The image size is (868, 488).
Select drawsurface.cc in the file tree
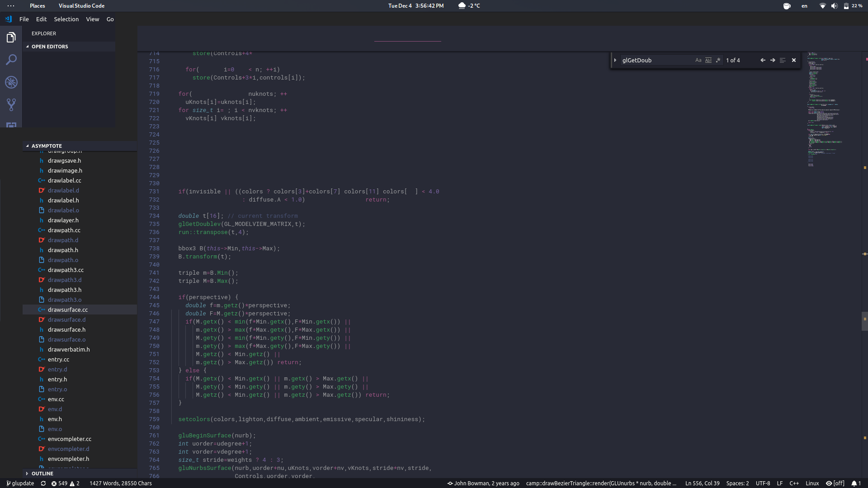point(69,310)
